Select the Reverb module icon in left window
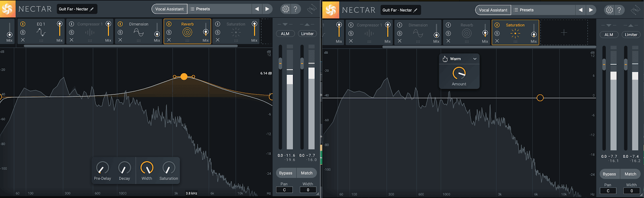Viewport: 644px width, 198px height. [187, 33]
